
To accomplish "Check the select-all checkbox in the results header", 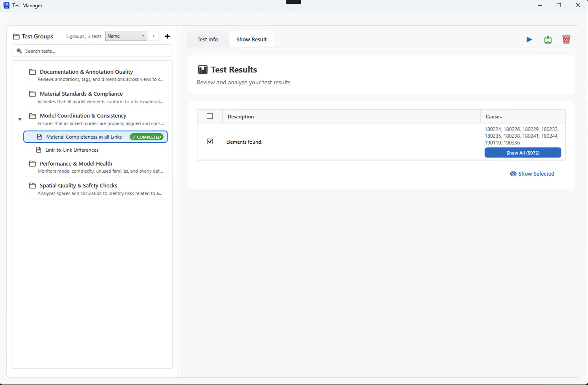I will 209,116.
